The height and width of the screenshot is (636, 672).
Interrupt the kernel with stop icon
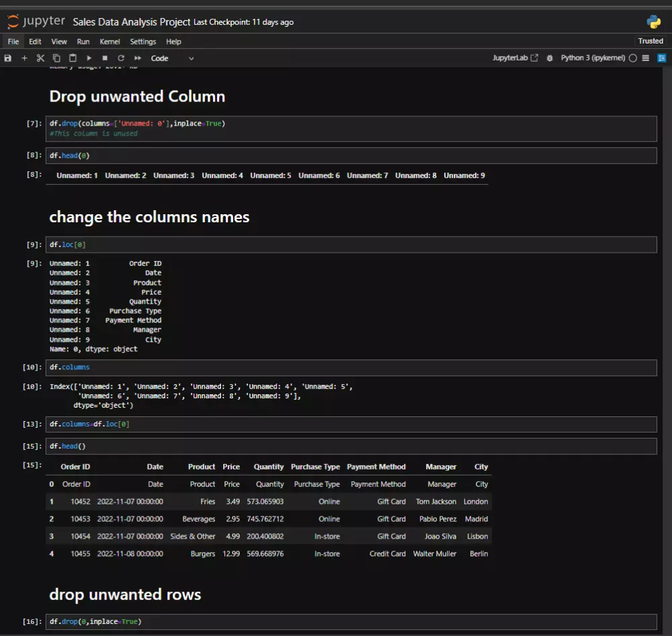[105, 58]
